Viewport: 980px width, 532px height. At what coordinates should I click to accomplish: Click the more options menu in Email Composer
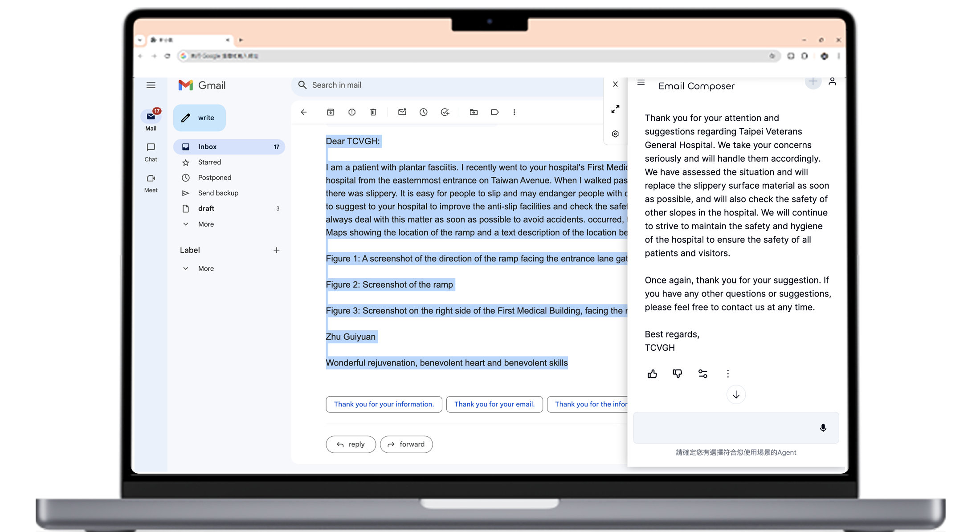727,373
